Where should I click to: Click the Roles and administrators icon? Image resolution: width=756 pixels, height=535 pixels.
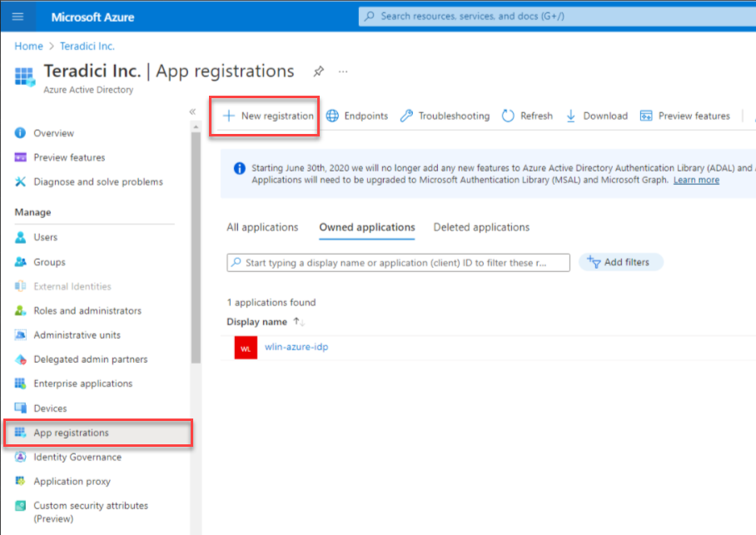pos(20,311)
